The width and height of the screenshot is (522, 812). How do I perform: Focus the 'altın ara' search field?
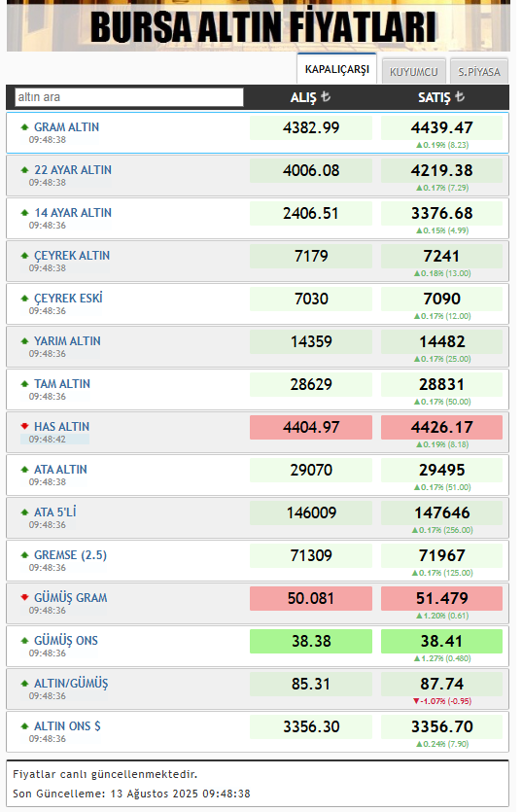129,97
